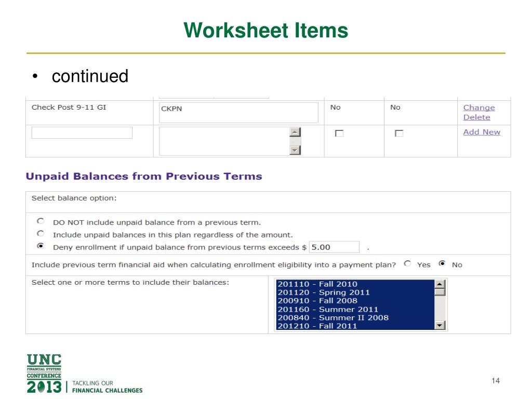
Task: Tick the first checkbox in the new row
Action: [x=339, y=134]
